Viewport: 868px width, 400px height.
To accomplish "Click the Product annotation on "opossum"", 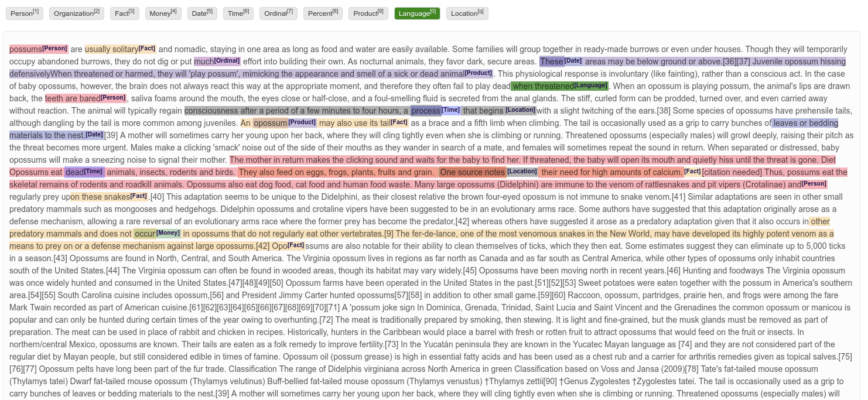I will pos(270,123).
